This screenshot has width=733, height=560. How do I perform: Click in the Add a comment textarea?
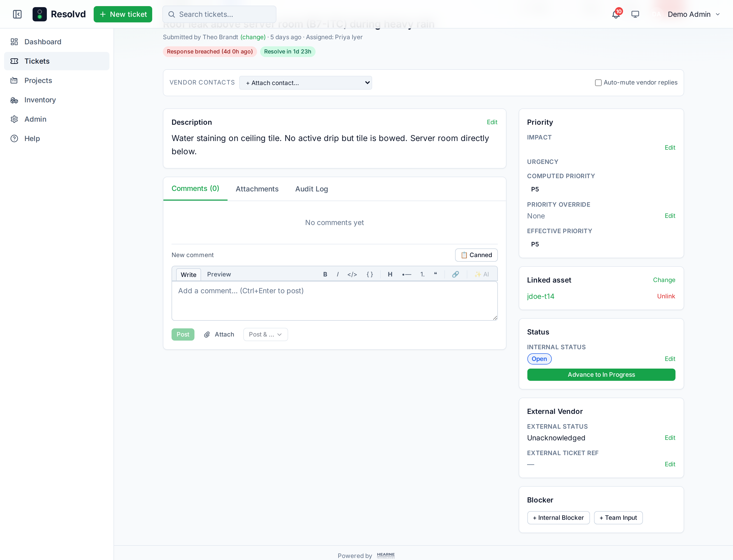[x=334, y=301]
